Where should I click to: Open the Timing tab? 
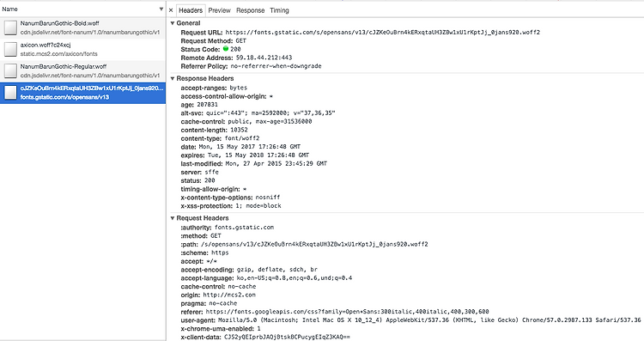279,10
